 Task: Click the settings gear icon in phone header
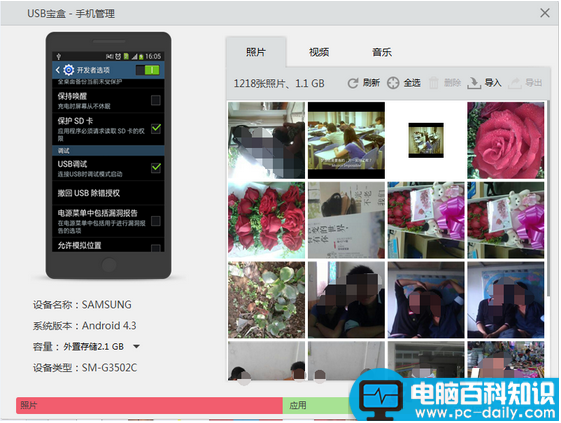point(69,70)
